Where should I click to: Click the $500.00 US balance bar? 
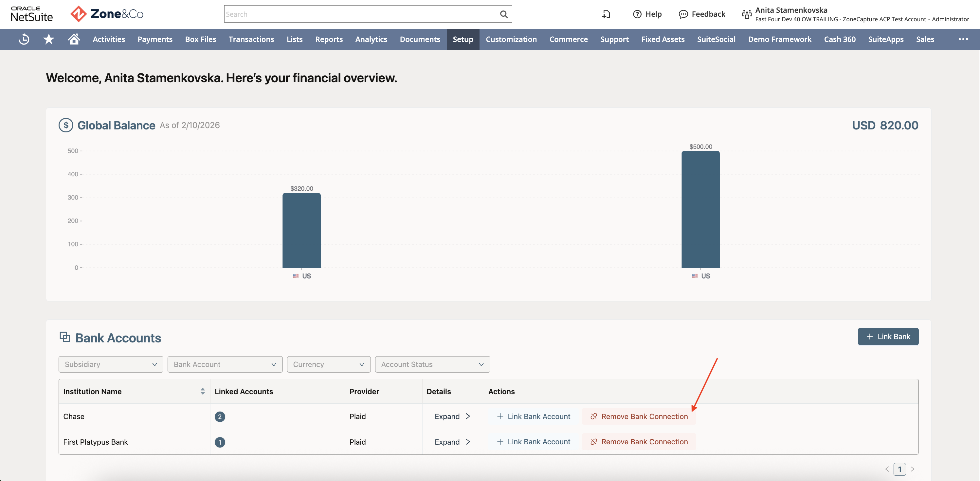pyautogui.click(x=700, y=209)
